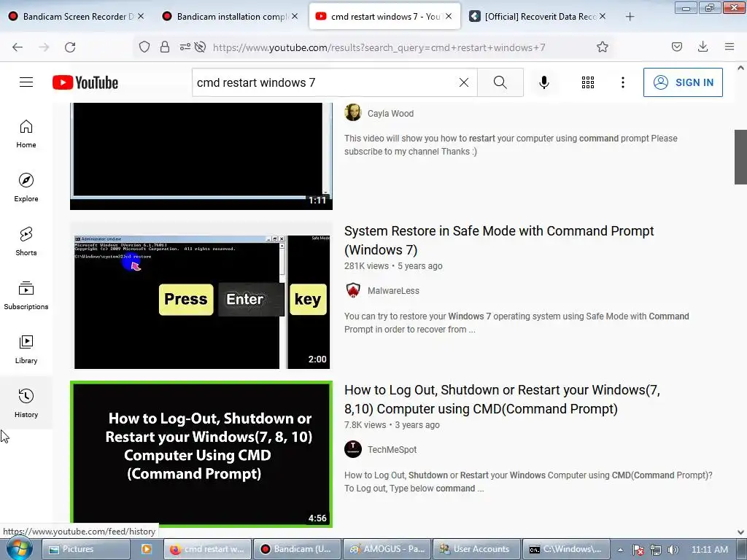Switch to Bandicam installation complete tab
The image size is (747, 560).
coord(231,16)
